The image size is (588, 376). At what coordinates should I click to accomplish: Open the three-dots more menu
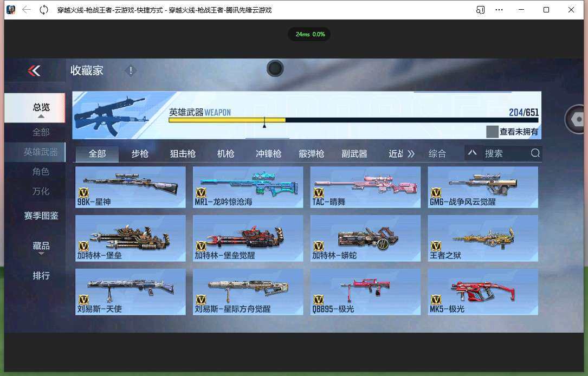tap(499, 10)
